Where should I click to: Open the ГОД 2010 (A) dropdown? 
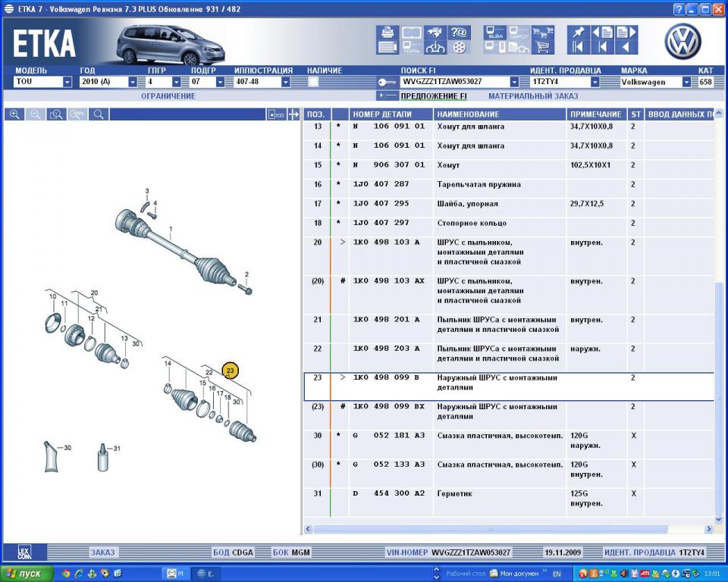pos(133,82)
